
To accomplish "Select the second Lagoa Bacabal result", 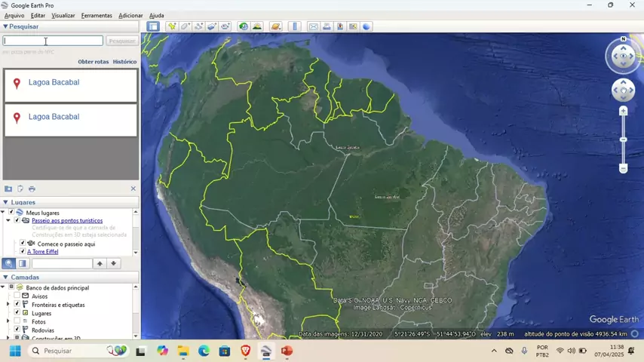I will pyautogui.click(x=71, y=120).
